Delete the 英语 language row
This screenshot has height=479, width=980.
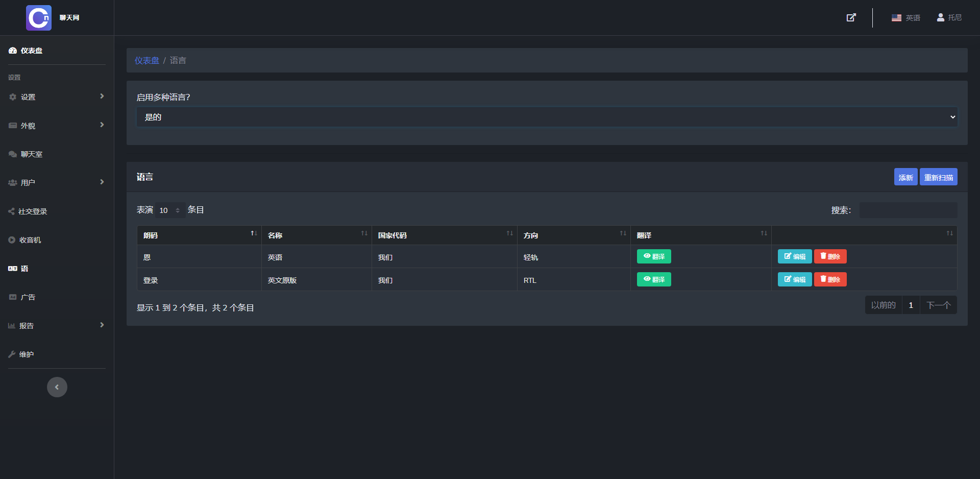pos(830,256)
